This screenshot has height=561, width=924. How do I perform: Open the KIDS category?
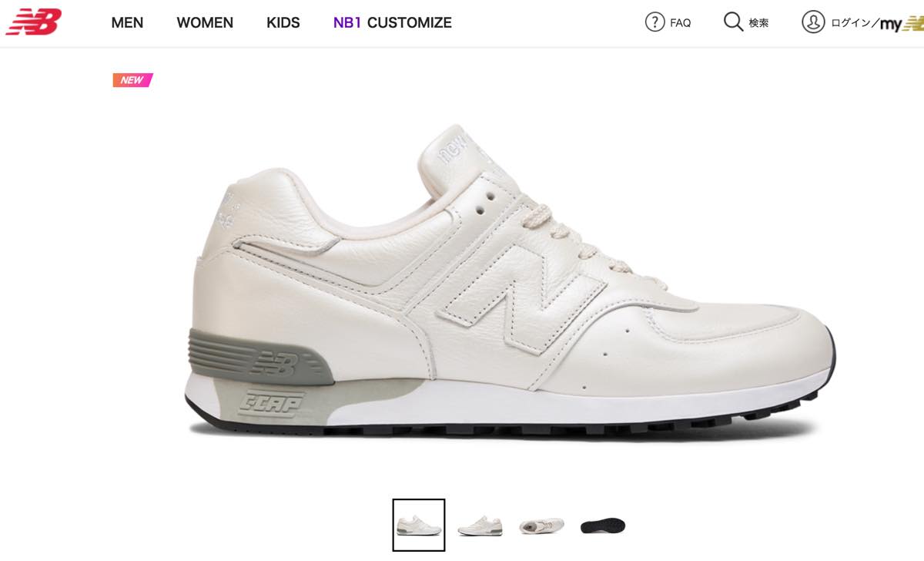(283, 22)
